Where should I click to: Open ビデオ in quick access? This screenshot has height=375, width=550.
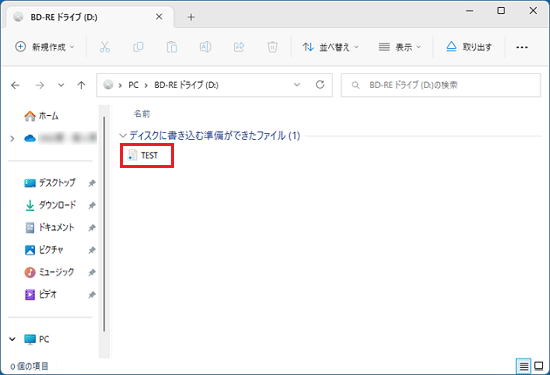(40, 295)
